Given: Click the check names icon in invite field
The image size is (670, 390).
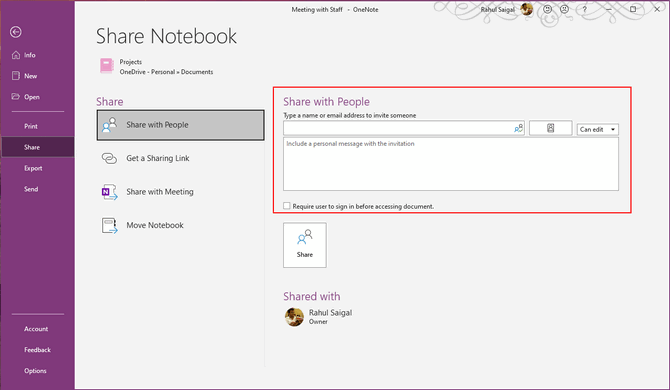Looking at the screenshot, I should pos(518,128).
